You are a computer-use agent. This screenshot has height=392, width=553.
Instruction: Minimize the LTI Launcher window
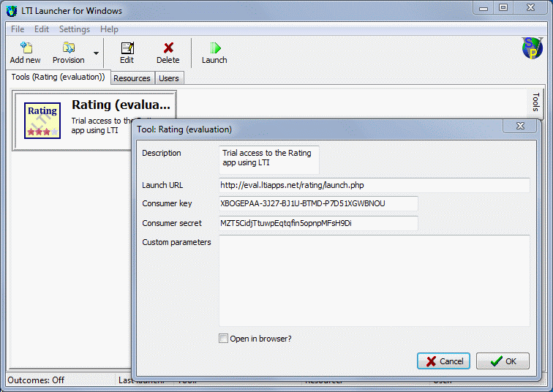coord(484,8)
